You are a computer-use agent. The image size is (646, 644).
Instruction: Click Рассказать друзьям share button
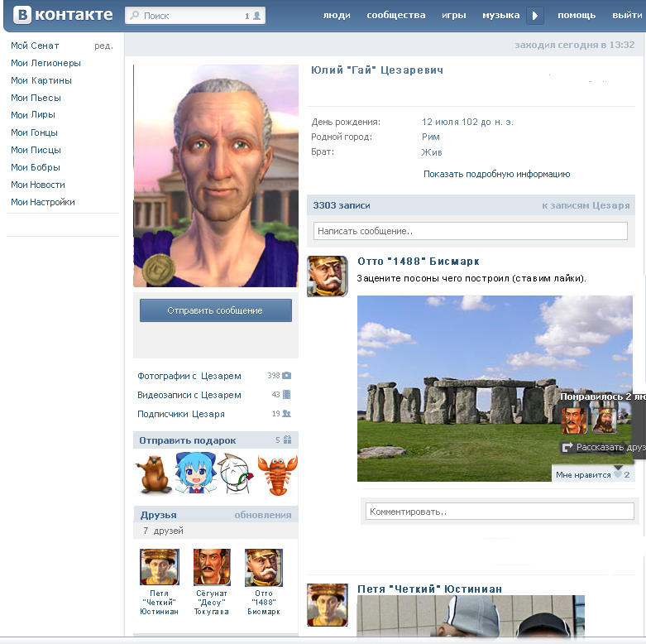point(602,447)
